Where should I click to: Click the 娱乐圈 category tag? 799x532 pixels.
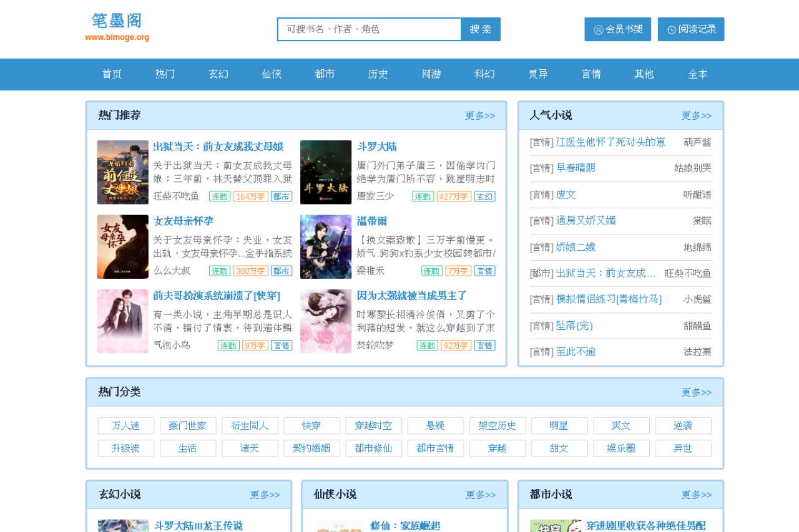pos(621,448)
